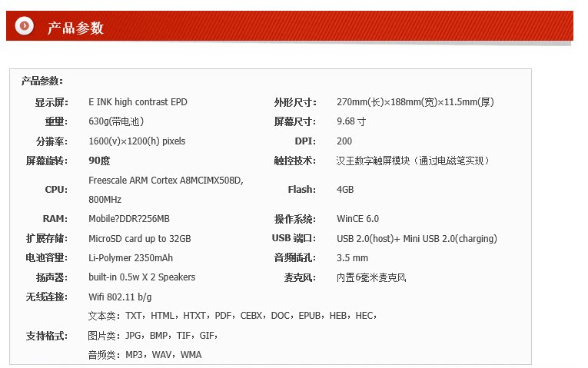Click the USB 2.0(host) port description
The width and height of the screenshot is (588, 368).
(417, 238)
